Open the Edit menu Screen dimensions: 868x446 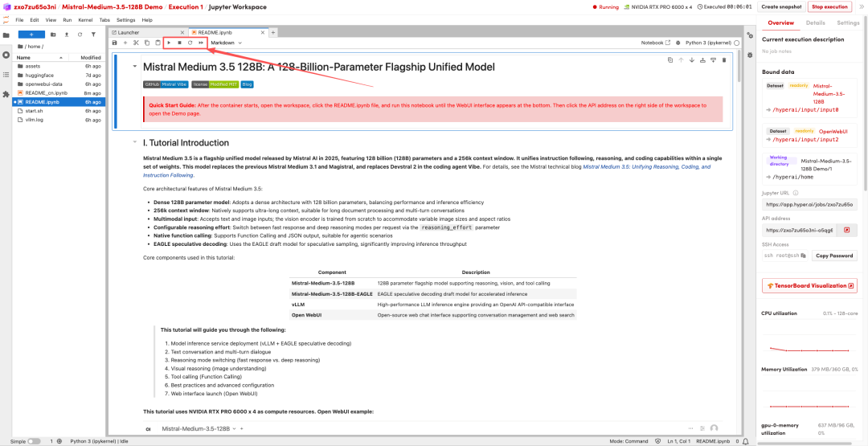(35, 20)
